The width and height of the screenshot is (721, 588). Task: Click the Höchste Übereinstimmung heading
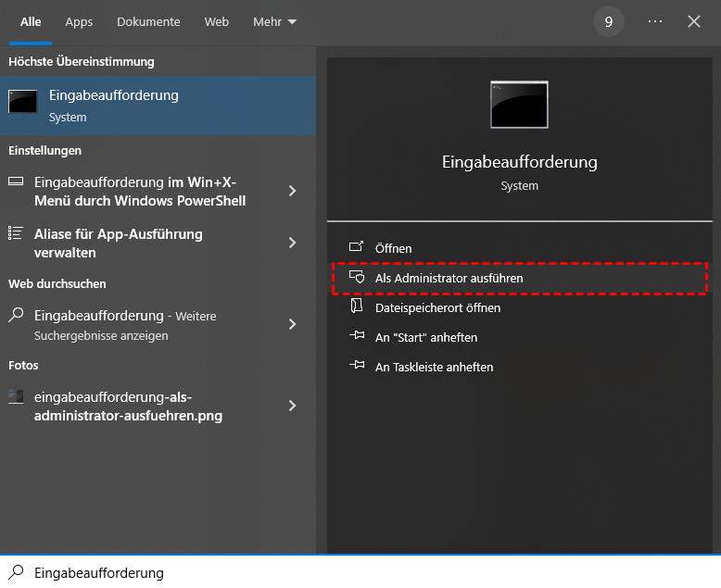[x=82, y=61]
